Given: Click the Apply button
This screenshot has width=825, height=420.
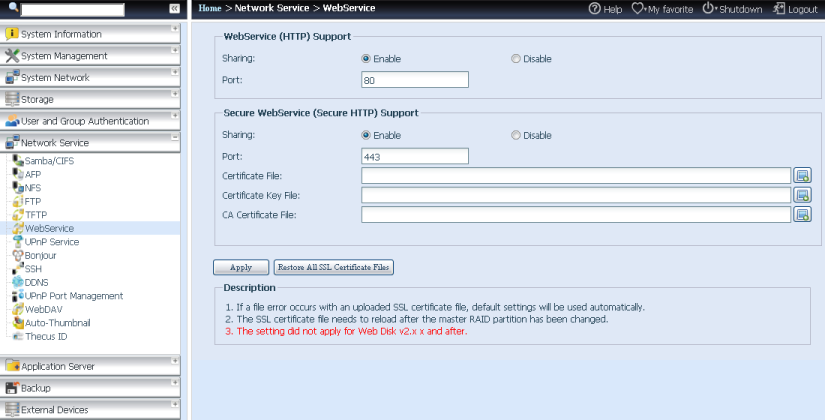Looking at the screenshot, I should point(241,267).
